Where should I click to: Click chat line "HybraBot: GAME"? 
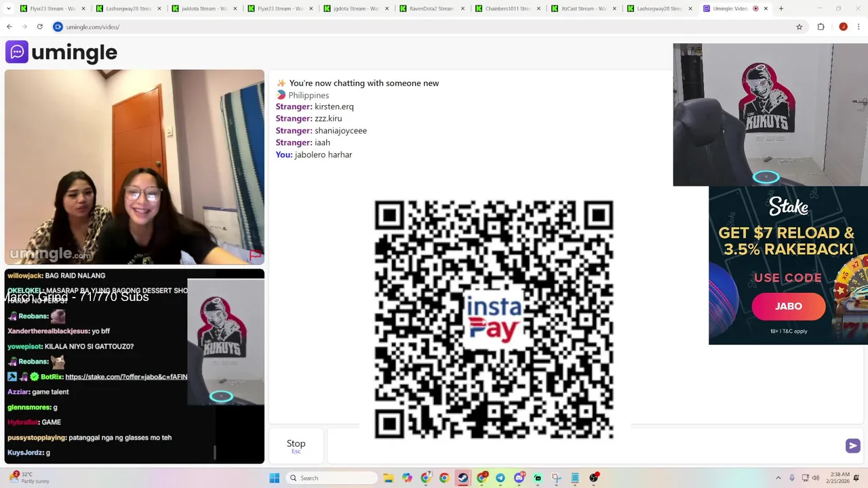coord(34,422)
